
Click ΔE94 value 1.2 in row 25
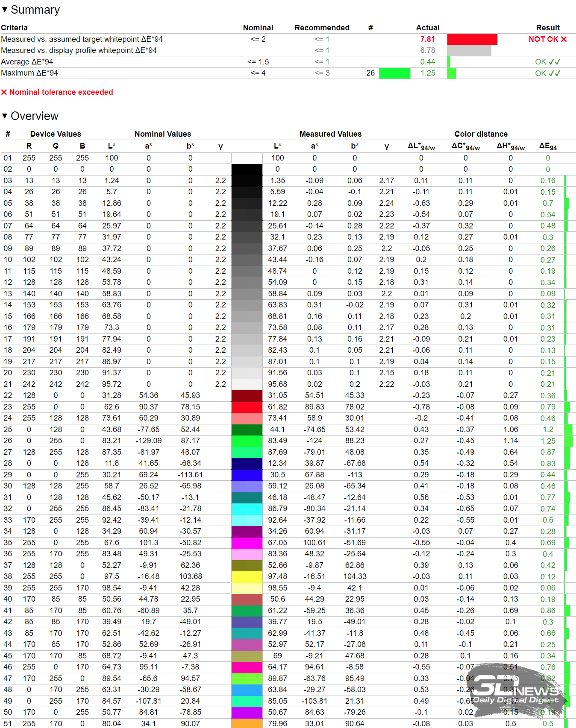pyautogui.click(x=548, y=430)
